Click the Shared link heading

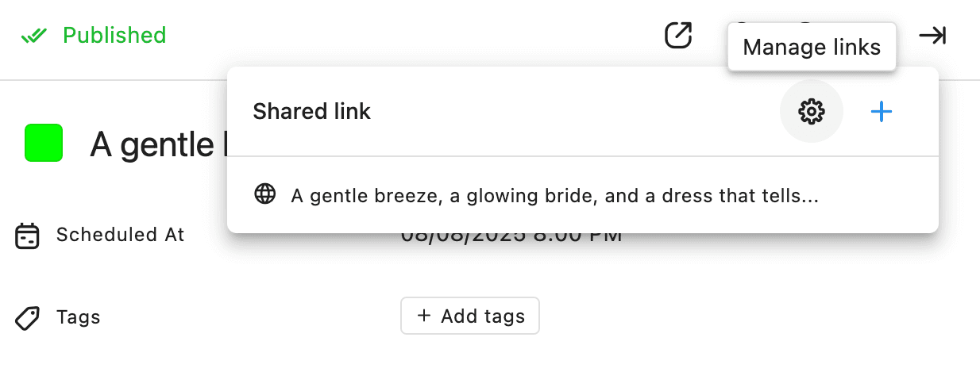coord(311,112)
